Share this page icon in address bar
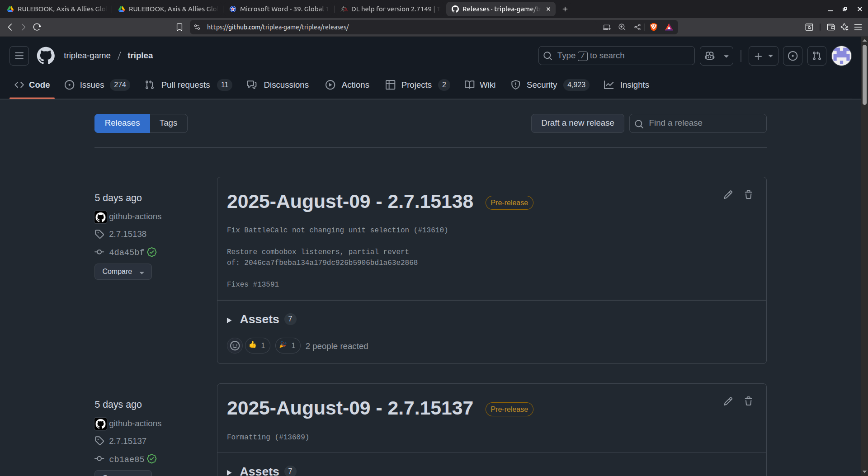This screenshot has height=476, width=868. pyautogui.click(x=637, y=27)
